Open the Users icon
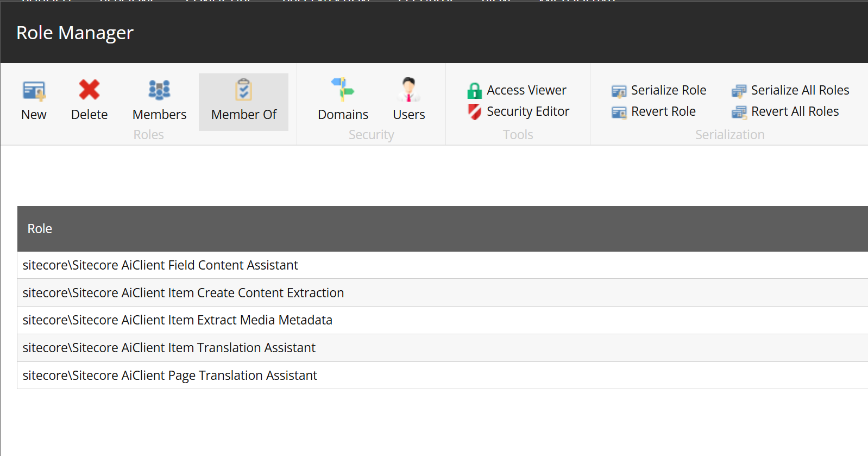 (408, 90)
